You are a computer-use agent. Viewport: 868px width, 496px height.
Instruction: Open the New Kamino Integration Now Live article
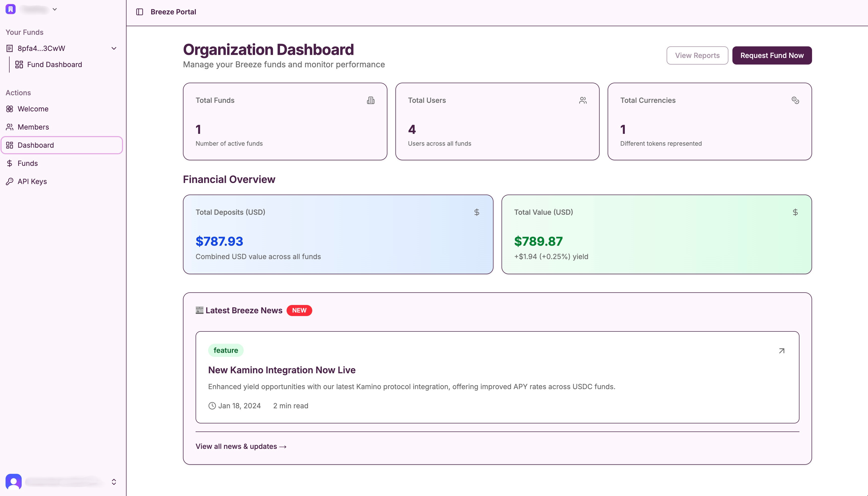[x=281, y=370]
